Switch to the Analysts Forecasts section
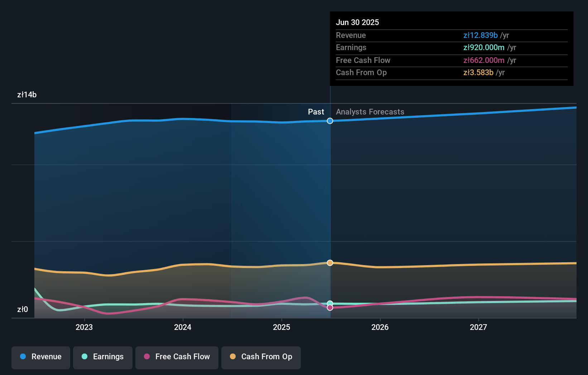588x375 pixels. click(370, 112)
